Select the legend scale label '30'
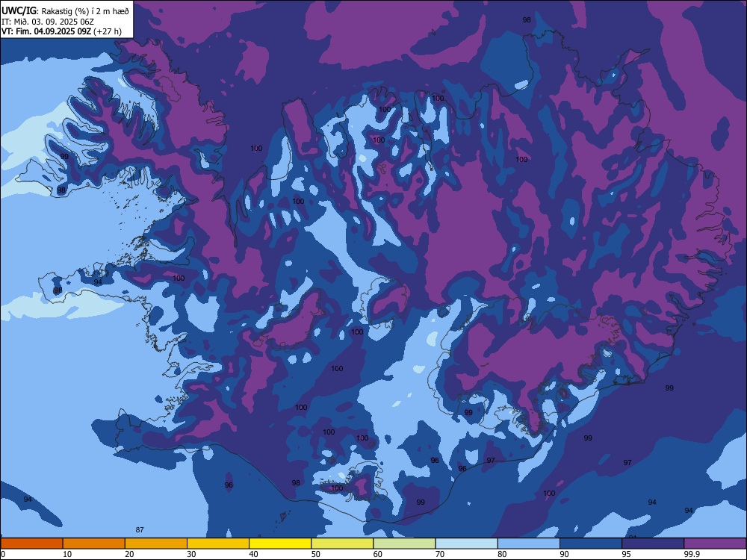 point(191,554)
